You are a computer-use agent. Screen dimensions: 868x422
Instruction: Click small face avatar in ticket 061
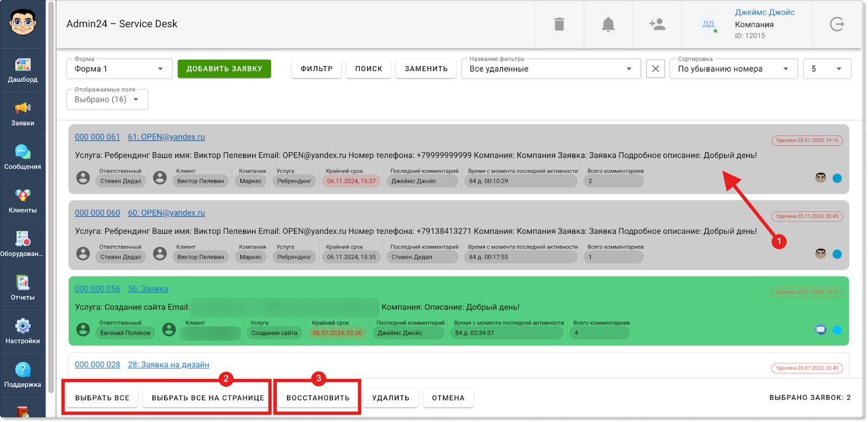[821, 177]
